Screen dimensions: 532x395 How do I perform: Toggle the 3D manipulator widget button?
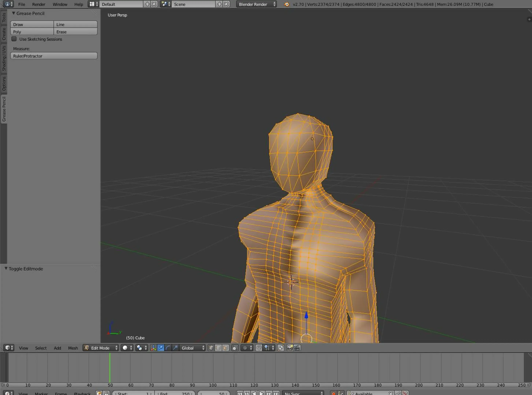click(x=153, y=348)
